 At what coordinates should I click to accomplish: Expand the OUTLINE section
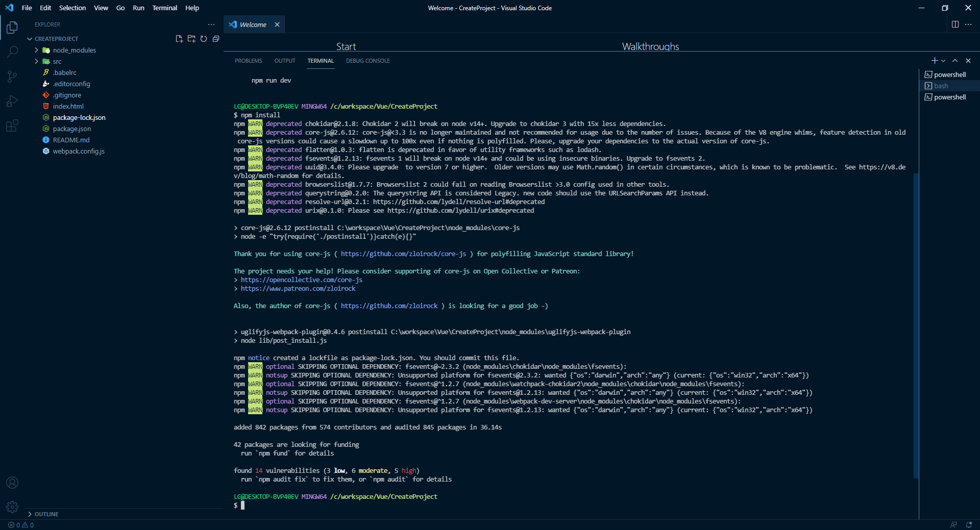pos(30,514)
